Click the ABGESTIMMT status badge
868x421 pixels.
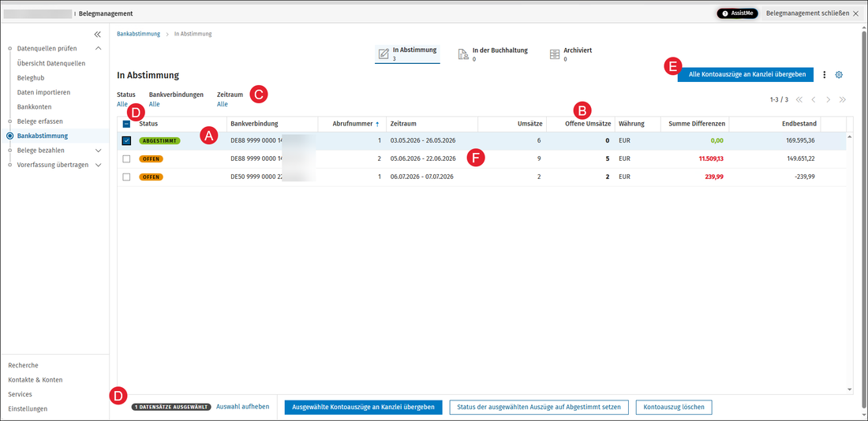[x=160, y=141]
